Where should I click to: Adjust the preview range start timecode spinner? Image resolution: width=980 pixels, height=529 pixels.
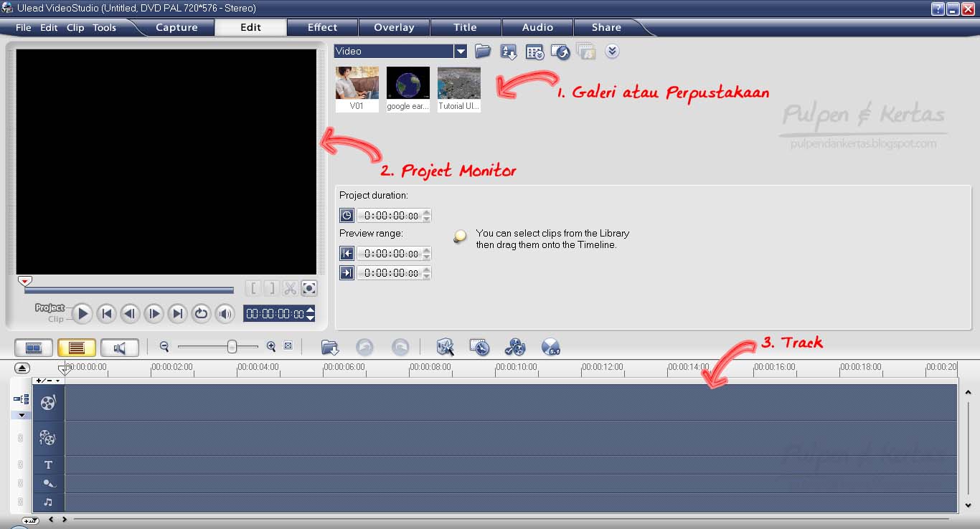tap(427, 253)
